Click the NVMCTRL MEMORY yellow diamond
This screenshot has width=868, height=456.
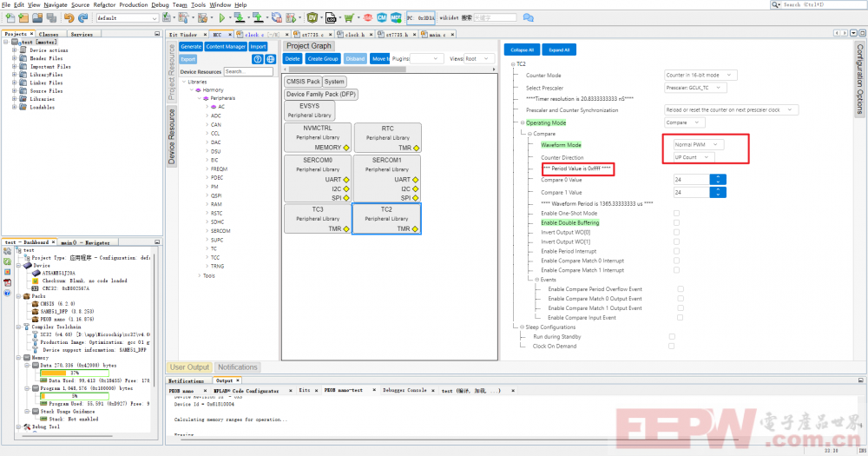pyautogui.click(x=346, y=148)
